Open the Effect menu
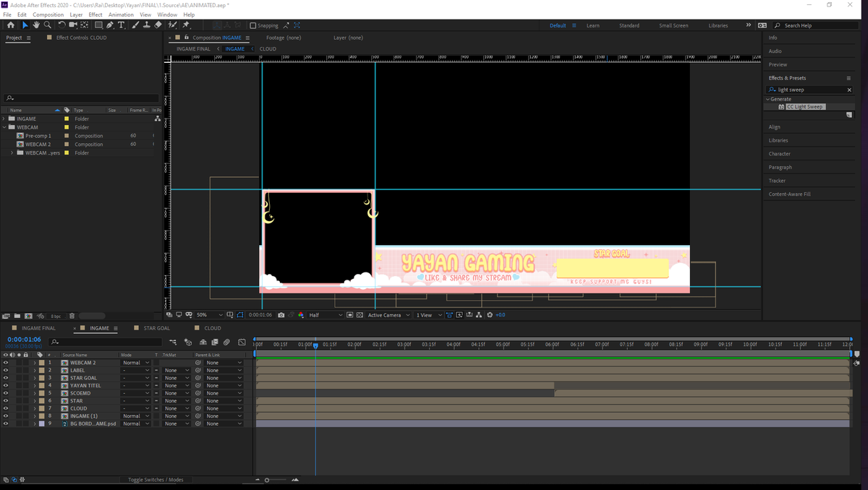Image resolution: width=868 pixels, height=490 pixels. (x=95, y=14)
